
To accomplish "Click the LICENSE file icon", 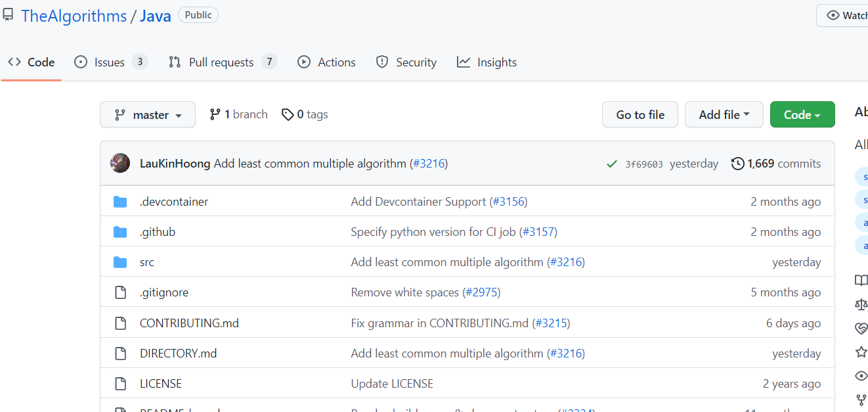I will coord(120,383).
